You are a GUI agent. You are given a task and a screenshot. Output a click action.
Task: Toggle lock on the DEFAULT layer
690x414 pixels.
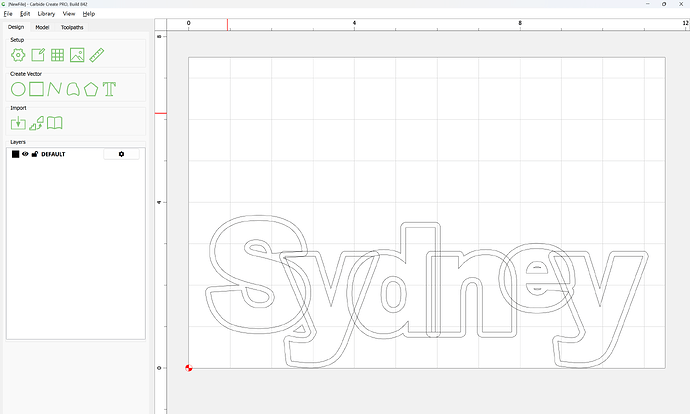point(34,154)
